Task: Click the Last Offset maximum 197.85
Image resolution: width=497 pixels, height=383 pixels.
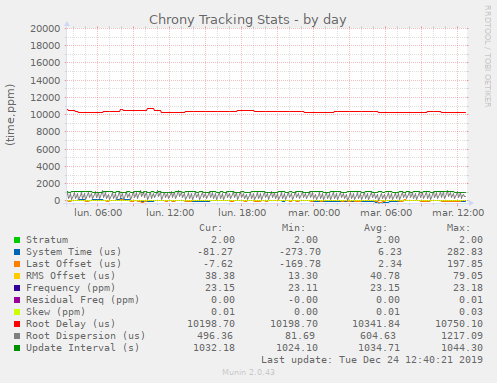Action: click(x=465, y=264)
